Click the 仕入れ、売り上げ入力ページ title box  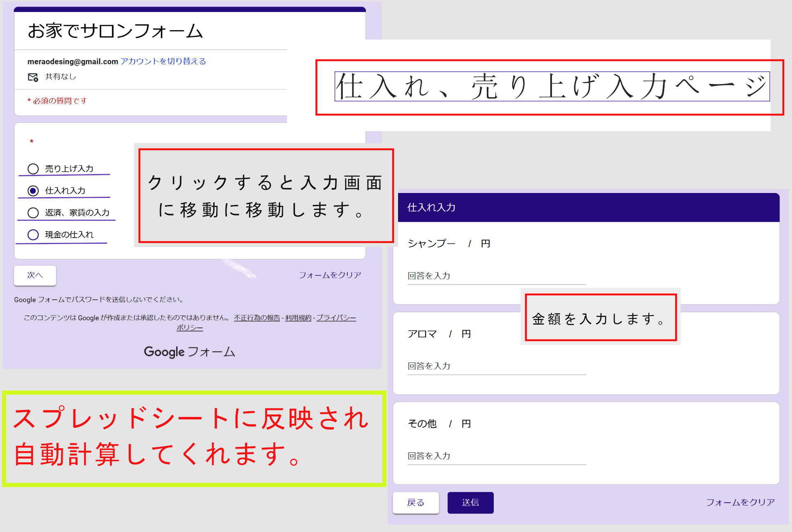coord(552,87)
